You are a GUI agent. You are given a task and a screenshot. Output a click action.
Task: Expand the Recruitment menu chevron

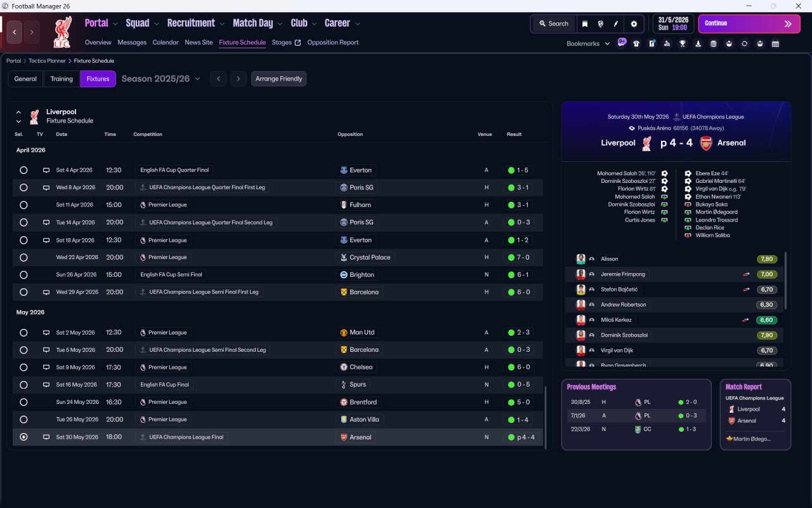(222, 24)
